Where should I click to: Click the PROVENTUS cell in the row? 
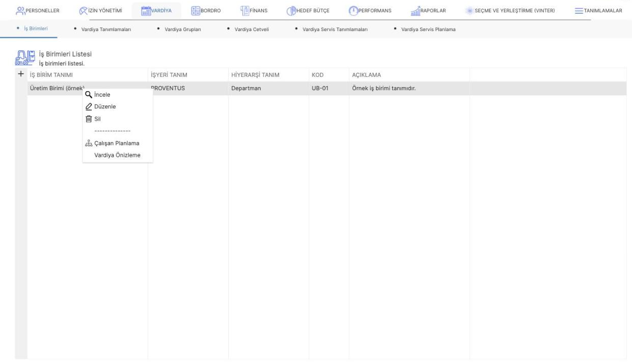click(188, 89)
